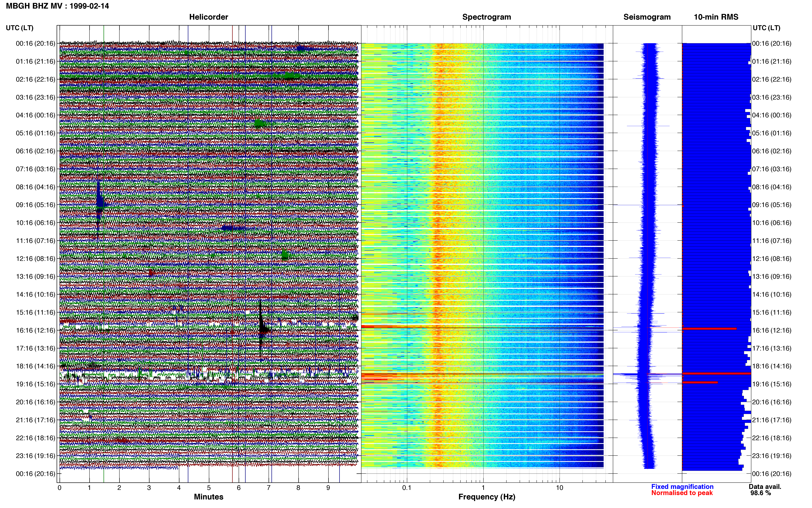Click the 98.6 % data availability value
Image resolution: width=812 pixels, height=508 pixels.
(x=761, y=493)
